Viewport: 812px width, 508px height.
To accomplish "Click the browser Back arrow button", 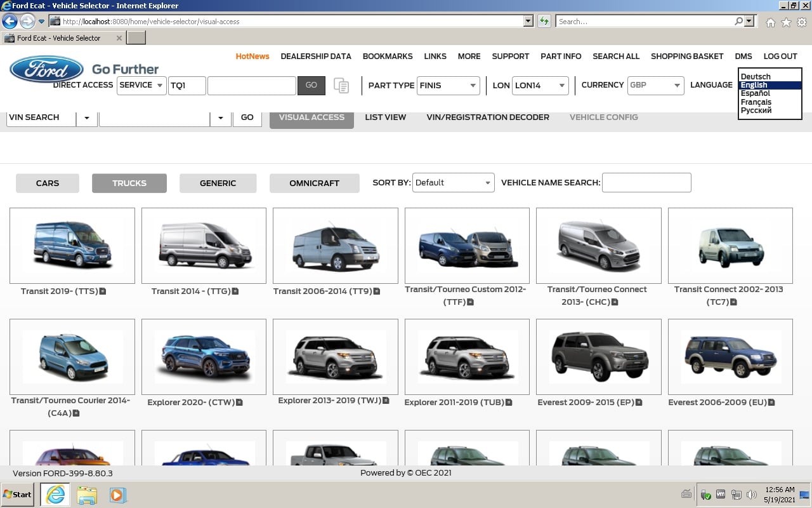I will click(10, 22).
